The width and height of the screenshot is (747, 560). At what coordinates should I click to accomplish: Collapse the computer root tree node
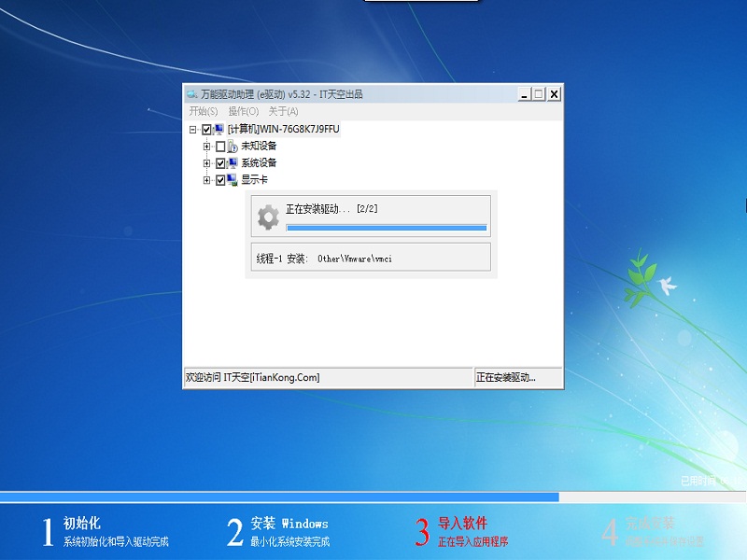(x=193, y=130)
